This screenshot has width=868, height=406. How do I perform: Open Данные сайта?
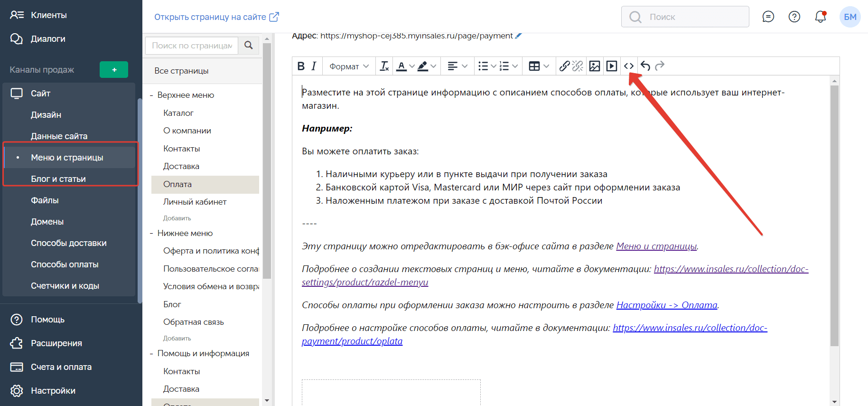click(59, 136)
